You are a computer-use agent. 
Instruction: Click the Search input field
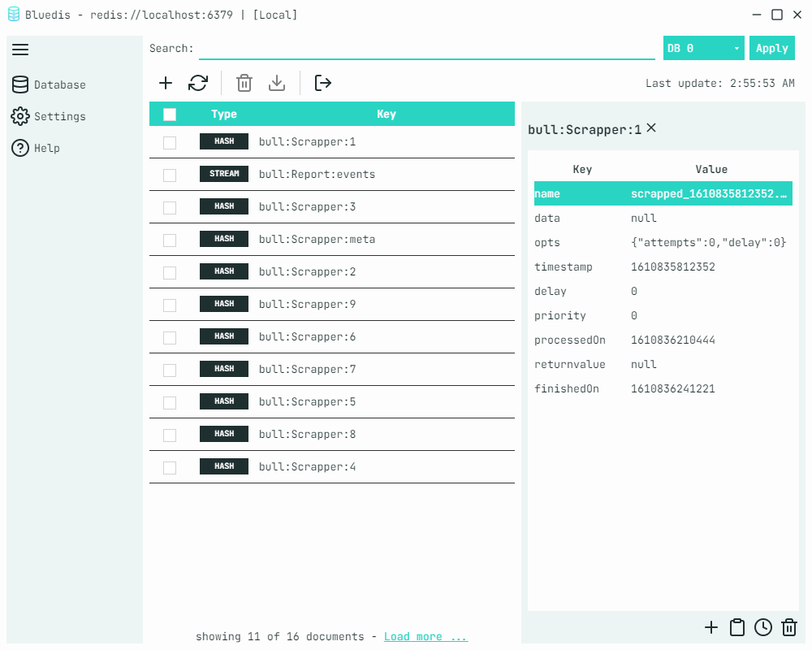pos(426,48)
